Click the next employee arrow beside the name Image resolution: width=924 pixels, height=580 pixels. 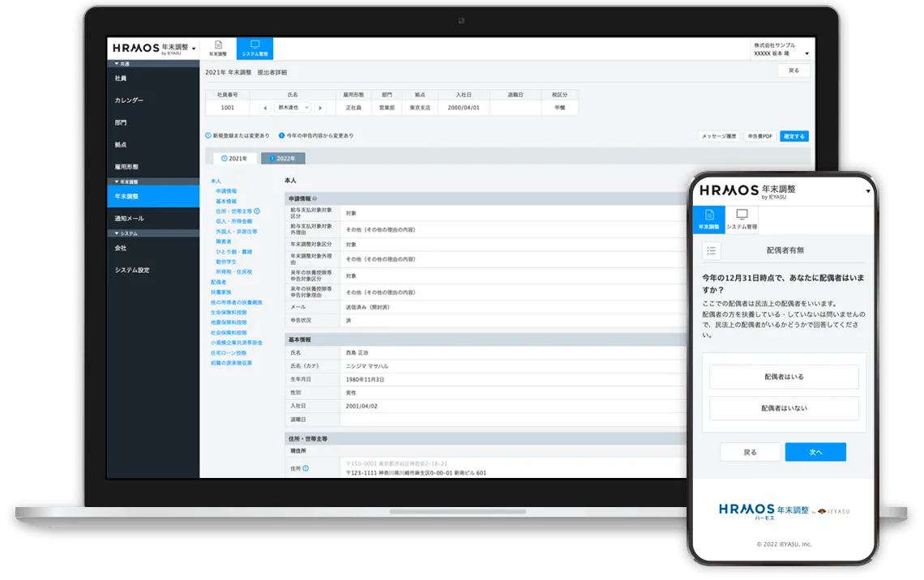click(x=321, y=108)
